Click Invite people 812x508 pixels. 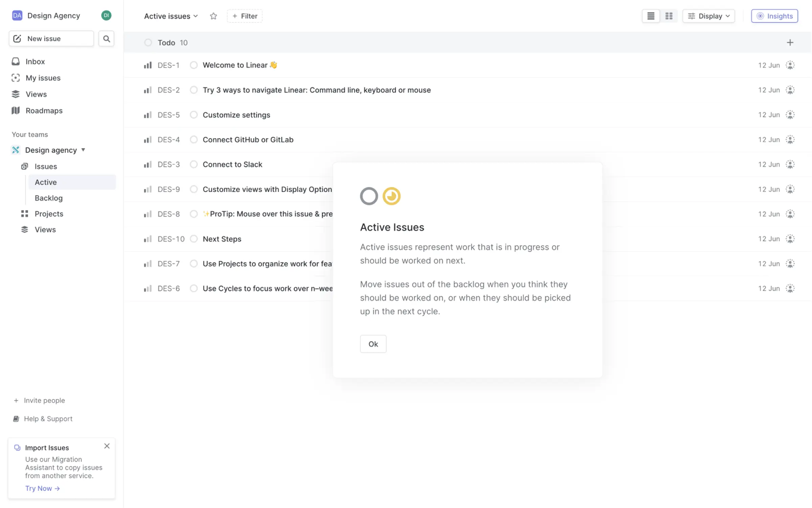pos(40,400)
